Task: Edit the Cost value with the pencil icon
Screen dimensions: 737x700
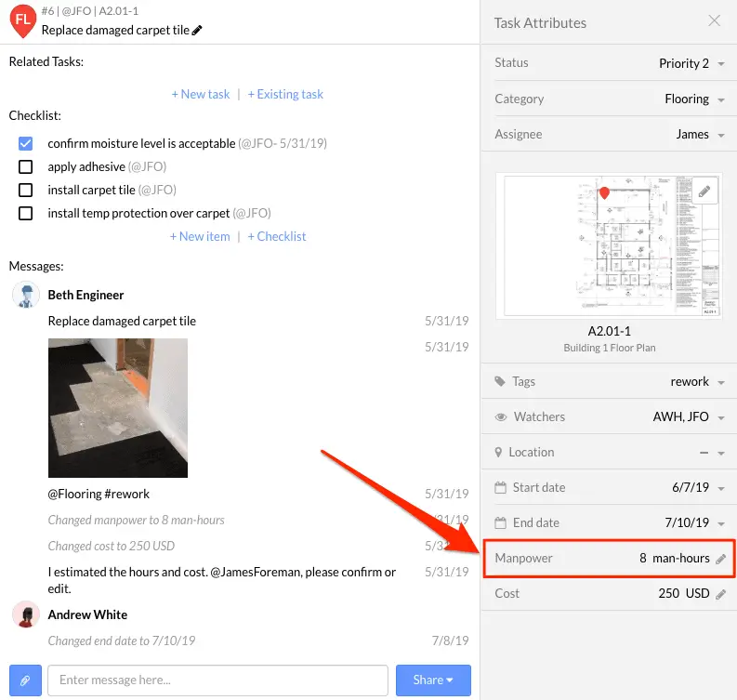Action: coord(720,594)
